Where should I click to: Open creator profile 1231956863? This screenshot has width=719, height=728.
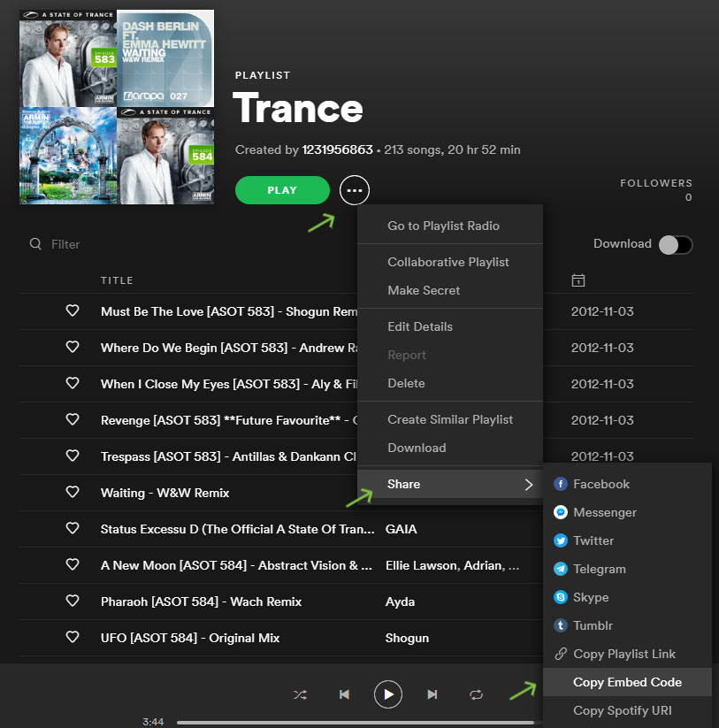point(338,149)
